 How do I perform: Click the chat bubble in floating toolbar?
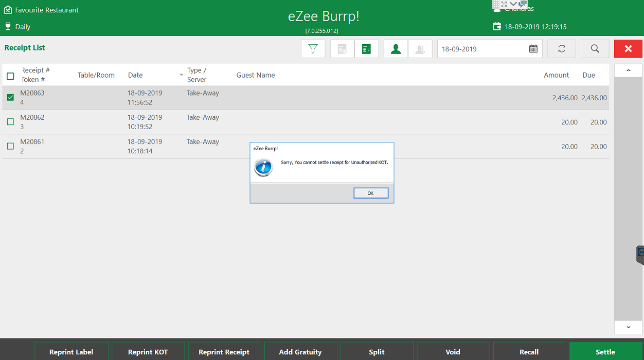[x=523, y=4]
